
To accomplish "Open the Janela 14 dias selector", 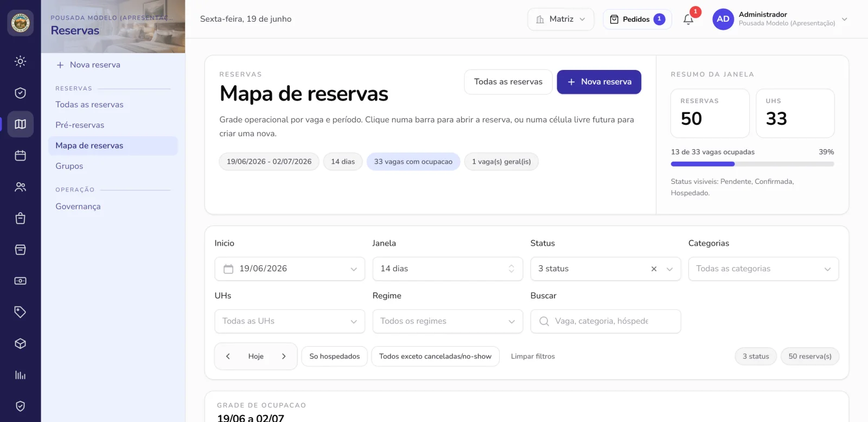I will (448, 269).
